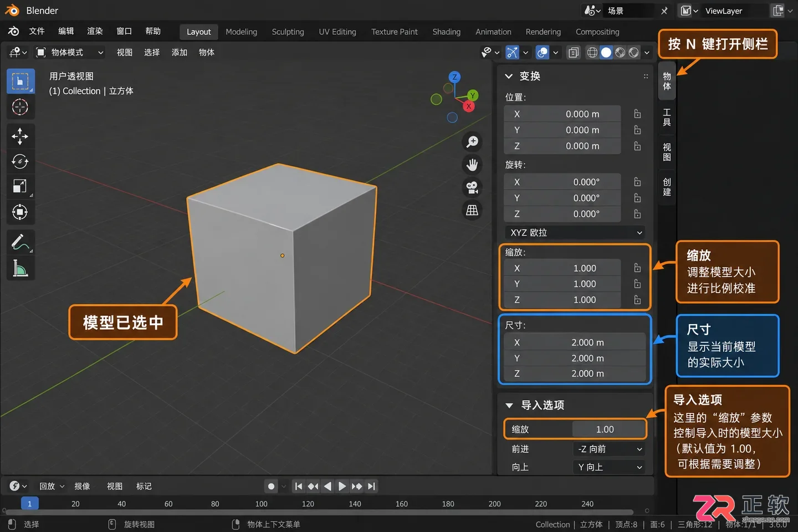Select the Move tool
This screenshot has width=798, height=532.
point(21,136)
